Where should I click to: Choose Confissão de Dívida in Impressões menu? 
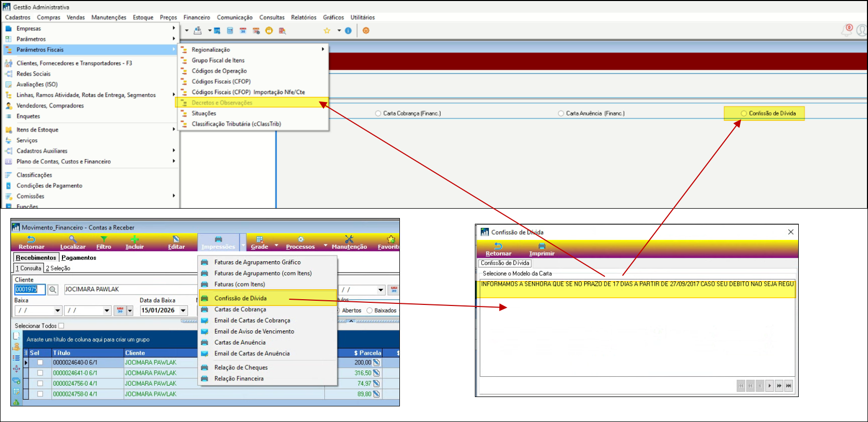pos(241,298)
